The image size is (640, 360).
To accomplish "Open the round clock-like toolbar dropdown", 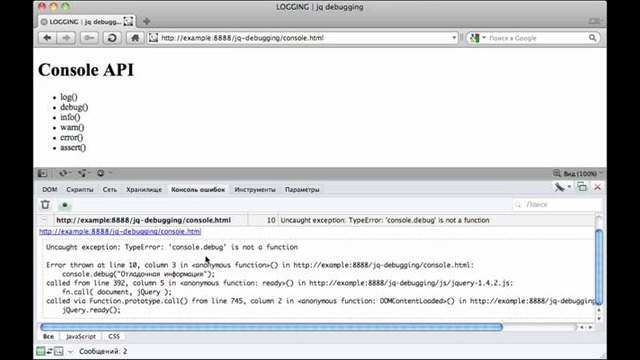I will coord(104,173).
